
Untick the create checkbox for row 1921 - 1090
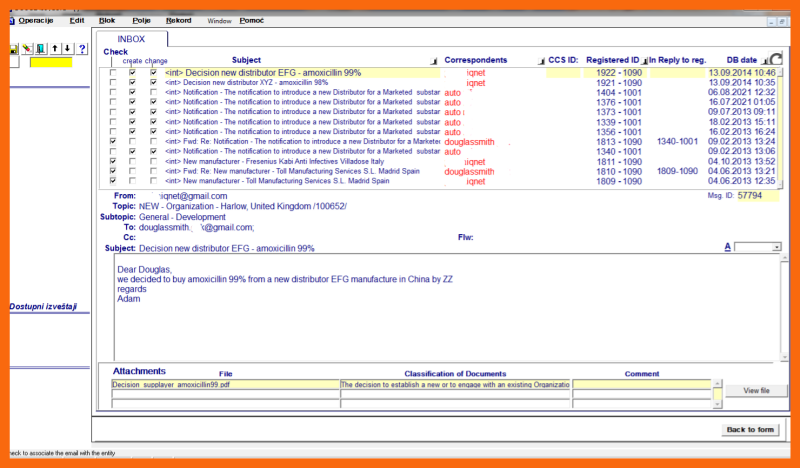[133, 83]
